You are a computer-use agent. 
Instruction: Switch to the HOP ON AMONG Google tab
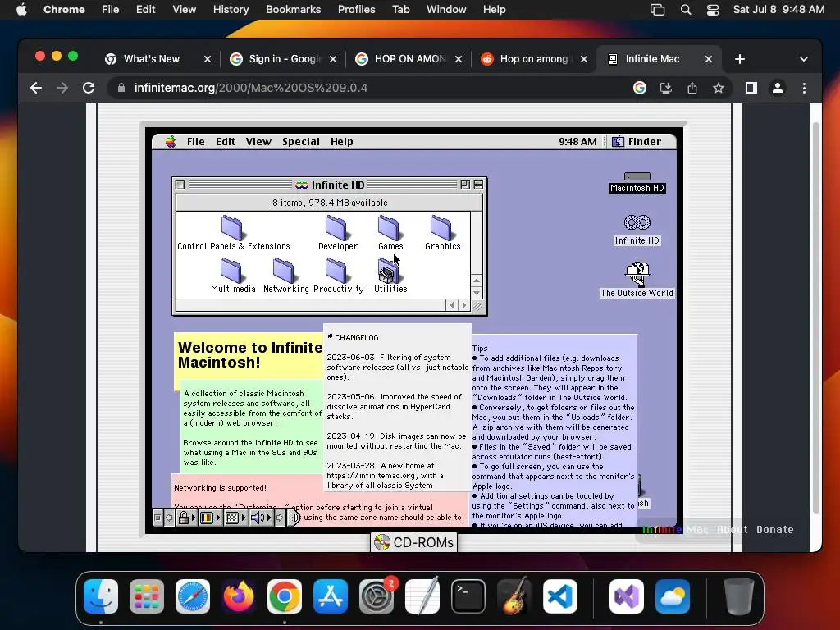(x=410, y=59)
